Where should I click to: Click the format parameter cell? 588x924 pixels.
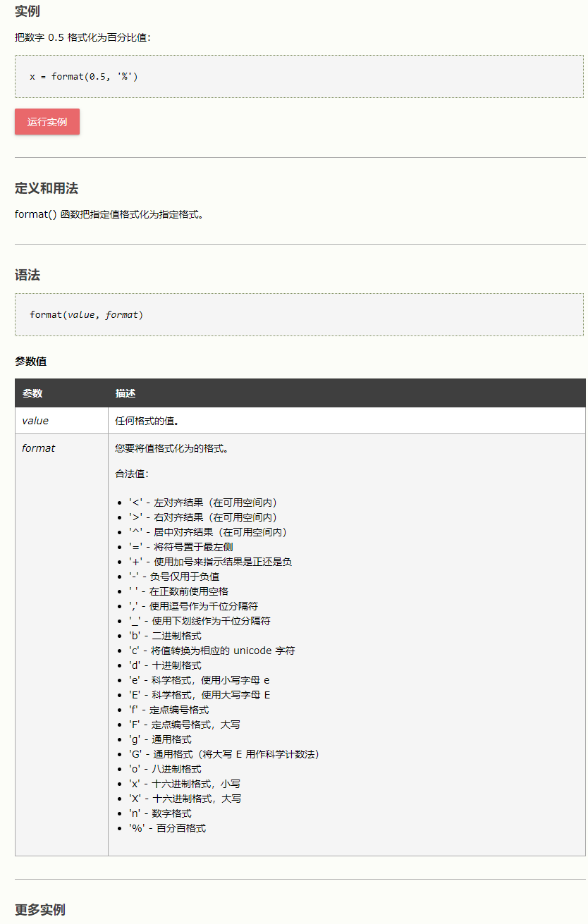[x=61, y=645]
